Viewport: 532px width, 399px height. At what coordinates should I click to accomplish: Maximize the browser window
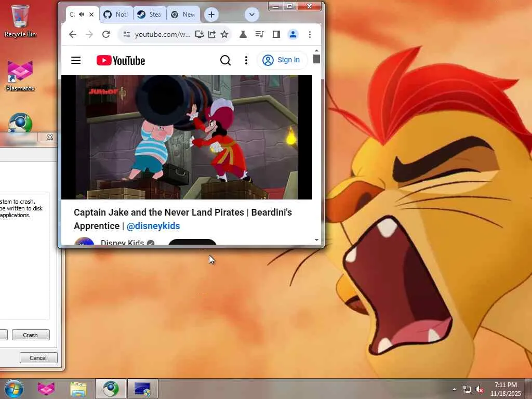click(x=290, y=6)
